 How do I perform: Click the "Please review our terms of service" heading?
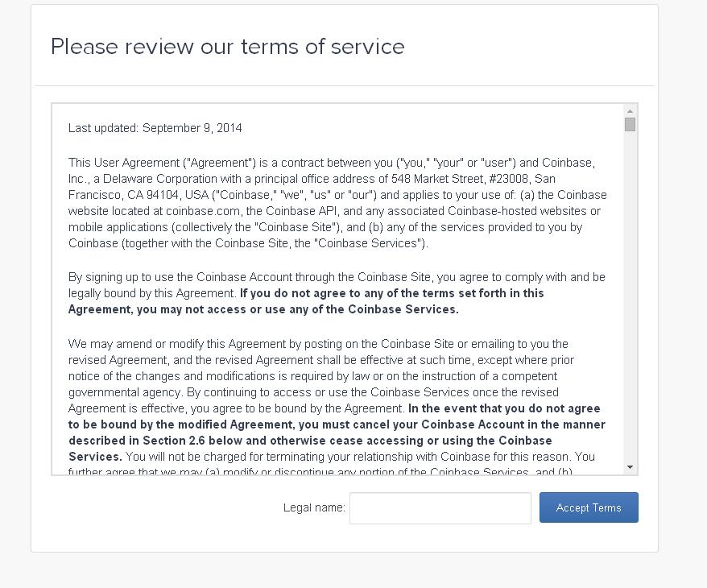[228, 47]
